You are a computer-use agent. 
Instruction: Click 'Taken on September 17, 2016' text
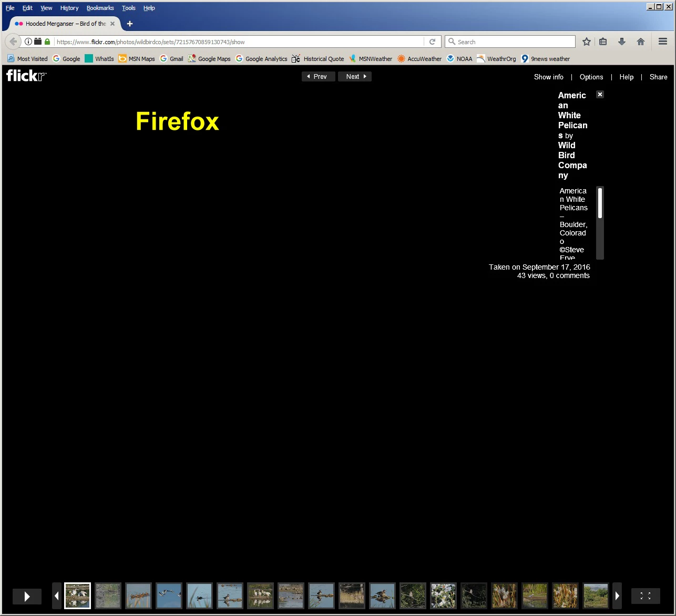pyautogui.click(x=539, y=267)
